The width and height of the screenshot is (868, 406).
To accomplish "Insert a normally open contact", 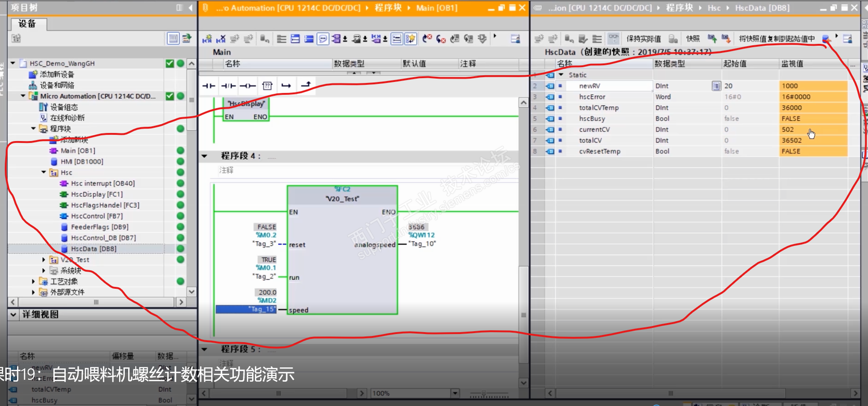I will pos(209,86).
